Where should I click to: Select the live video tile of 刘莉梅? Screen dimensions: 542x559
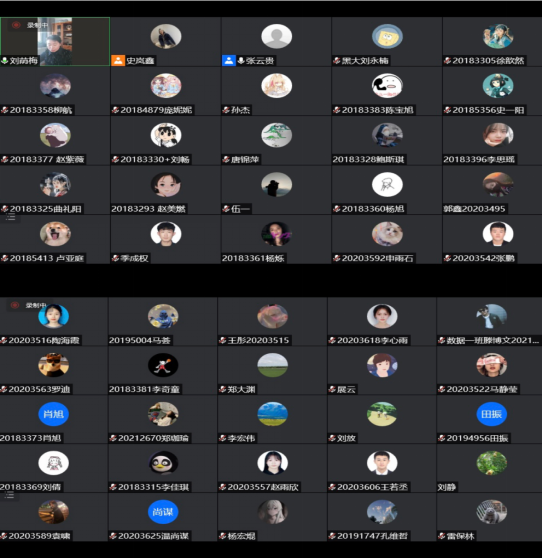55,41
